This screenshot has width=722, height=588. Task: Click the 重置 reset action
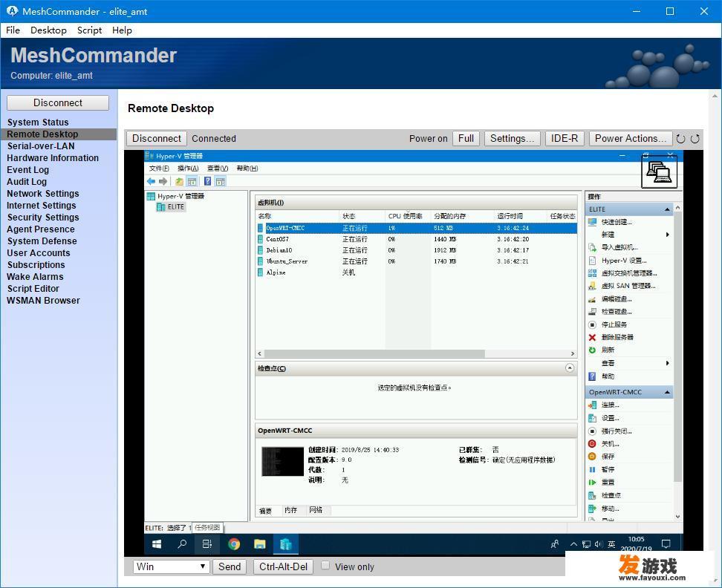click(x=608, y=482)
